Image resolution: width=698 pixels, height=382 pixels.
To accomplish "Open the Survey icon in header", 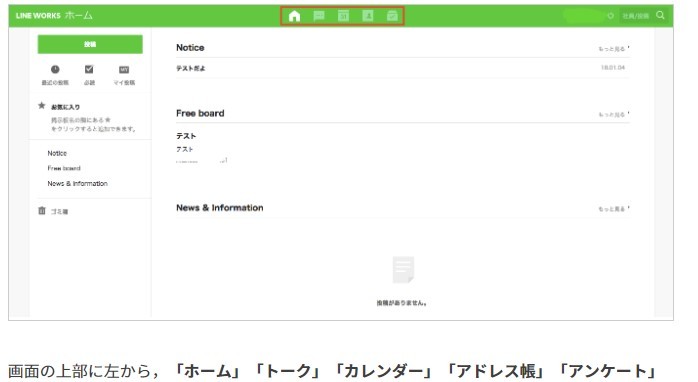I will (392, 16).
